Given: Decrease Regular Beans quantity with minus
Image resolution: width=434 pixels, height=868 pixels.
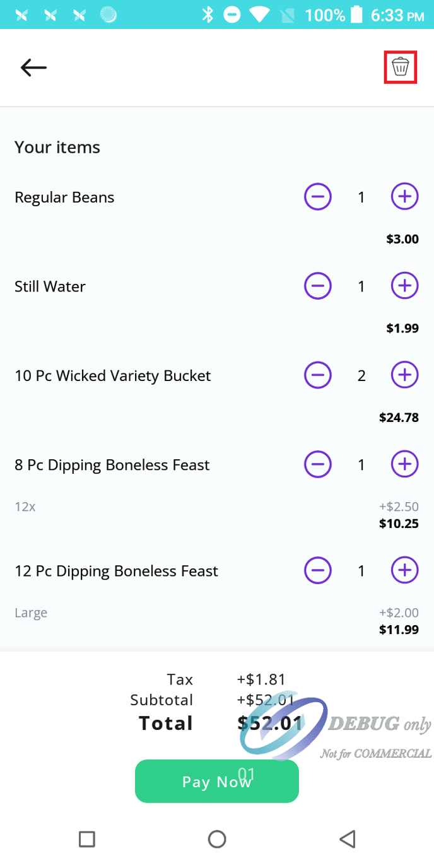Looking at the screenshot, I should coord(318,197).
